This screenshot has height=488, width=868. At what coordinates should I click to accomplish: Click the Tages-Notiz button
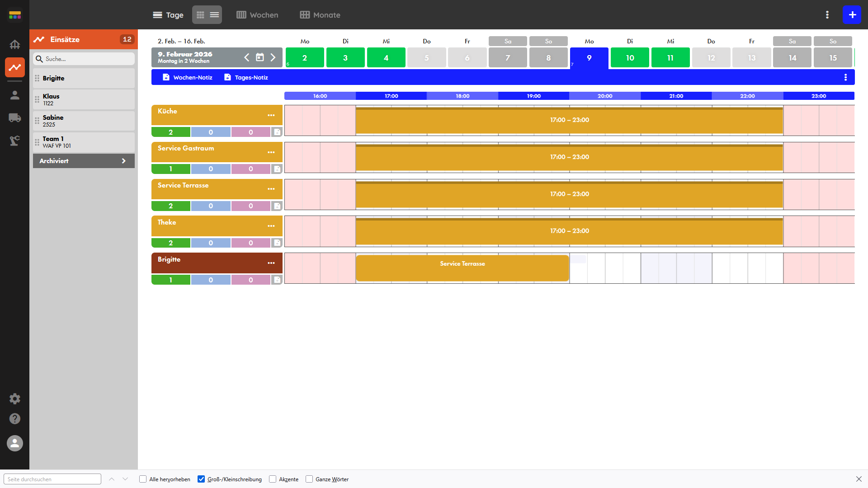246,77
